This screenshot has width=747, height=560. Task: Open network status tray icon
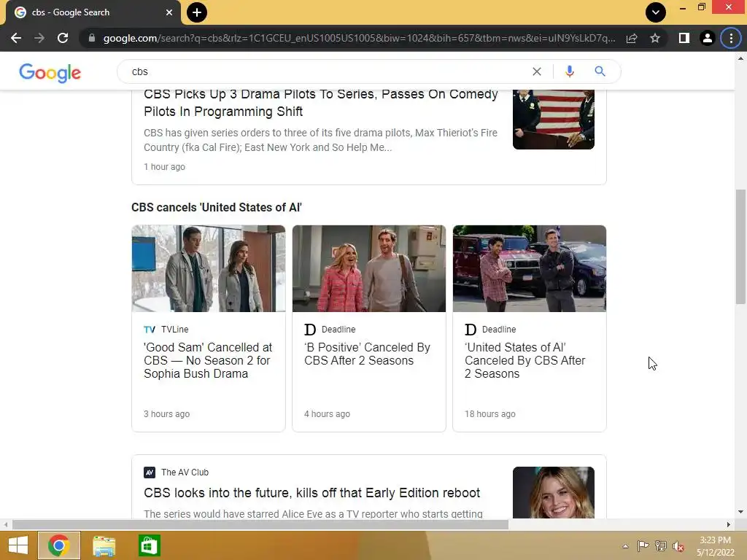pyautogui.click(x=661, y=546)
